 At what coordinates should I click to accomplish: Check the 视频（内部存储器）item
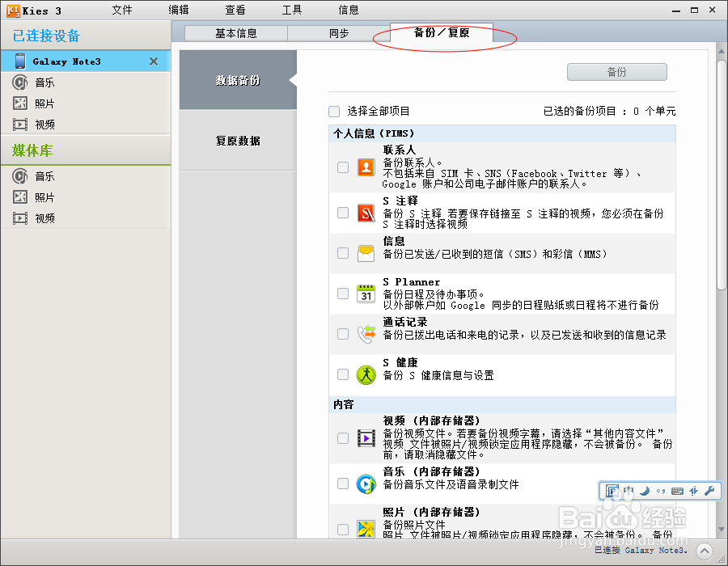point(341,438)
